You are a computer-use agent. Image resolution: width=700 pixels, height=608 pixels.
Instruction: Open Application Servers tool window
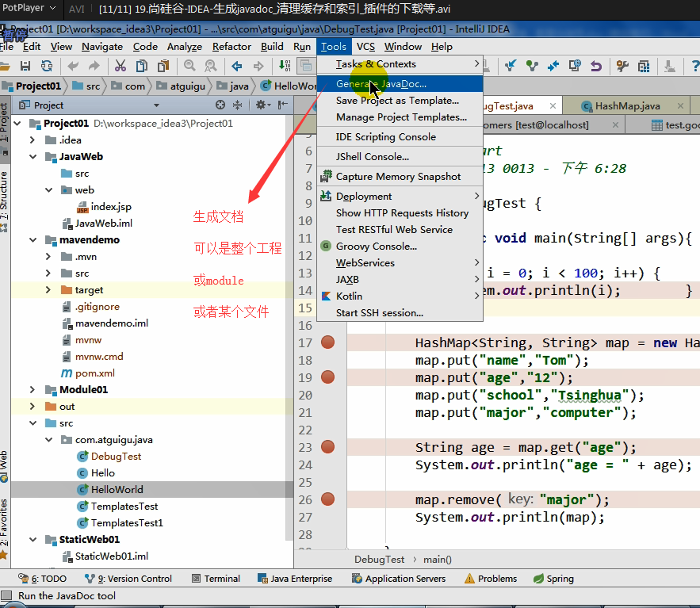point(399,579)
